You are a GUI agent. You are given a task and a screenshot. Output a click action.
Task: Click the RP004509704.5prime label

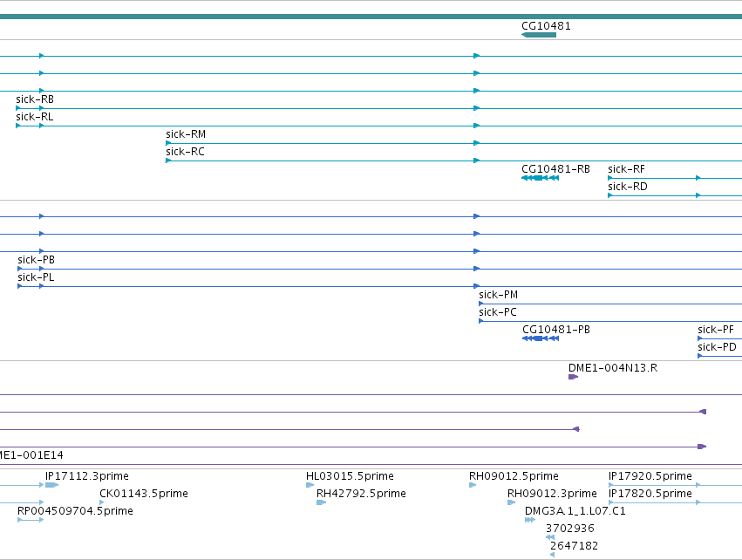75,511
